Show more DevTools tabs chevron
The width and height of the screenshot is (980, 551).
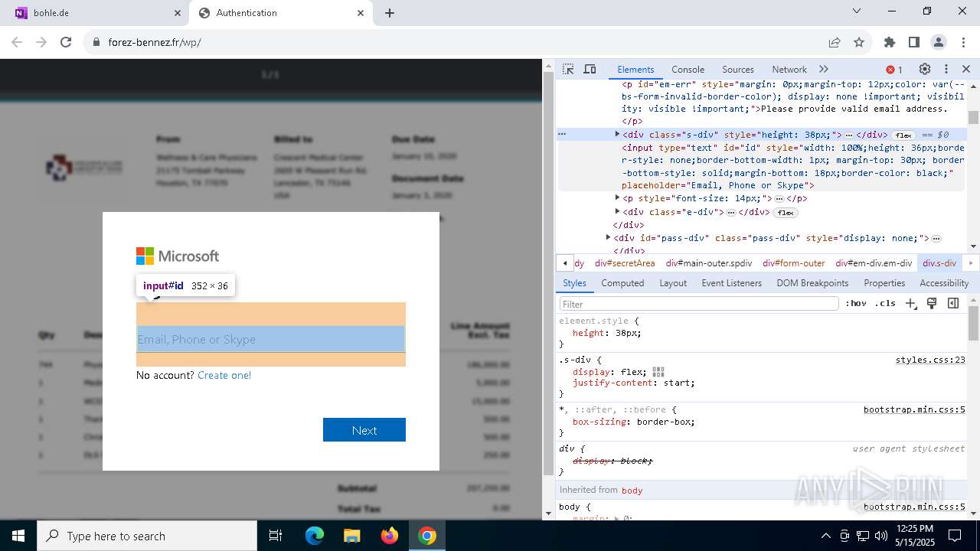(x=824, y=69)
